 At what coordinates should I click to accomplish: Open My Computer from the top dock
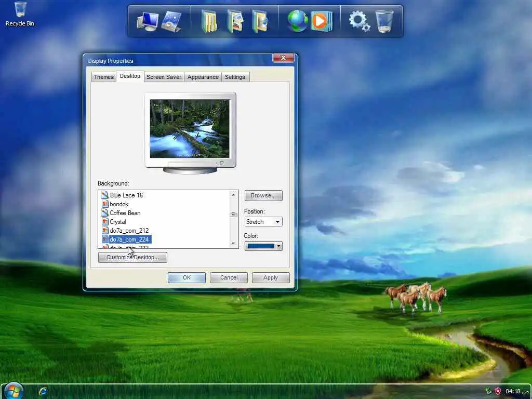(148, 21)
